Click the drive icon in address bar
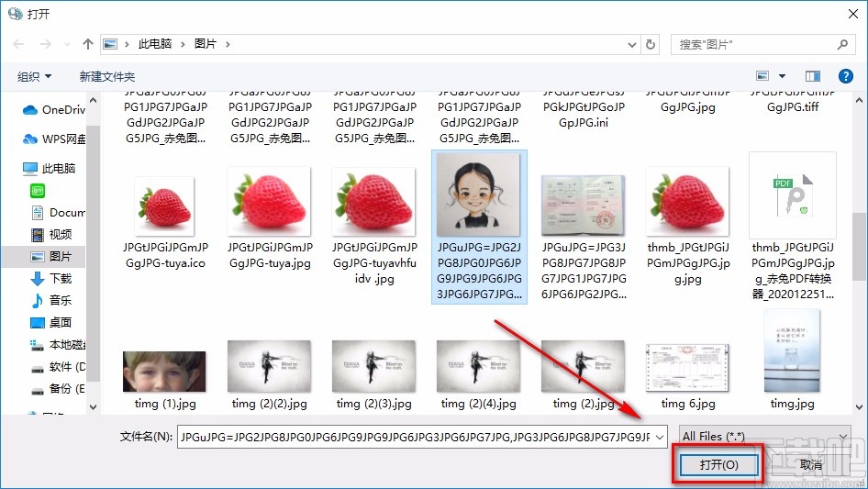This screenshot has height=489, width=868. [x=111, y=44]
